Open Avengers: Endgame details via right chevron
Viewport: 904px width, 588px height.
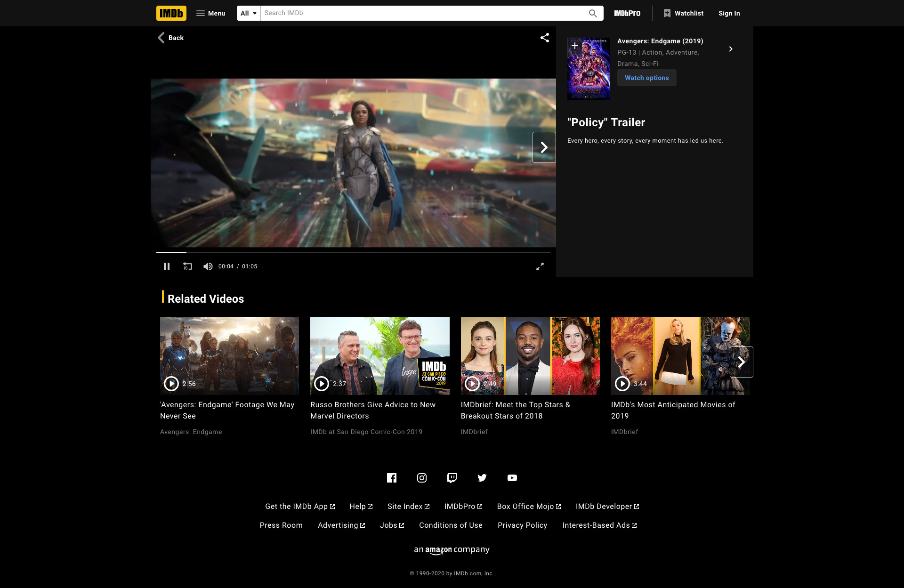[731, 48]
